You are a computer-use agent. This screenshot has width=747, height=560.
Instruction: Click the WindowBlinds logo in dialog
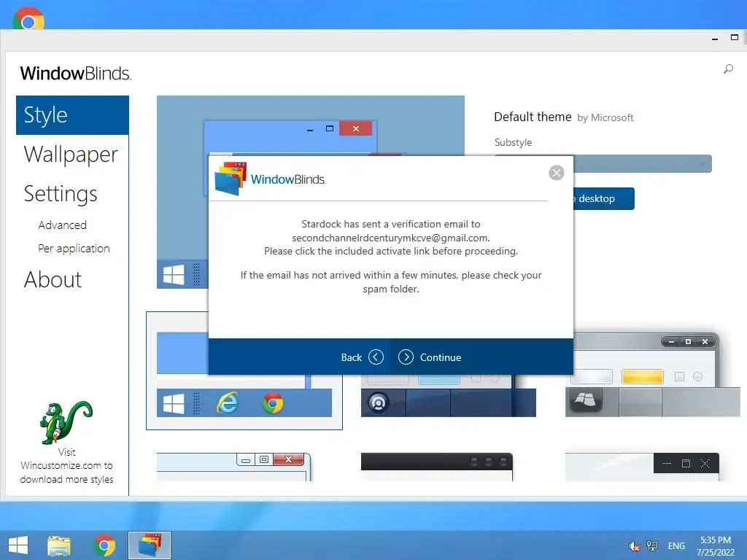[x=271, y=179]
